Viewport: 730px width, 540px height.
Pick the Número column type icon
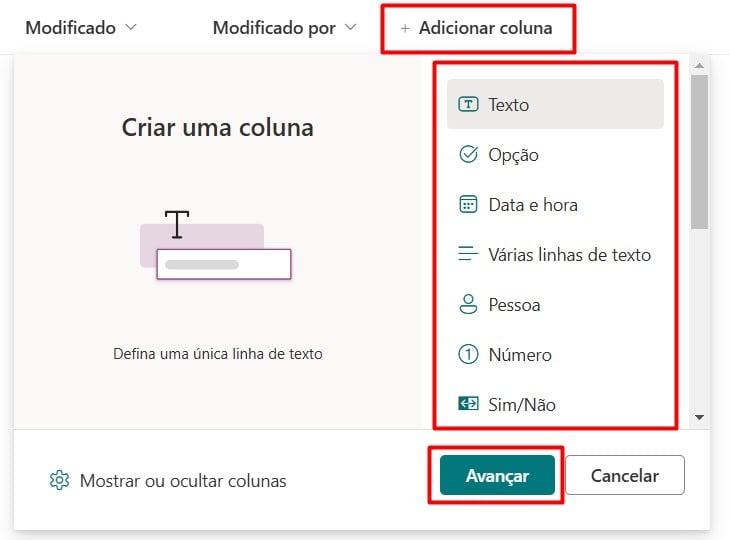click(x=468, y=354)
